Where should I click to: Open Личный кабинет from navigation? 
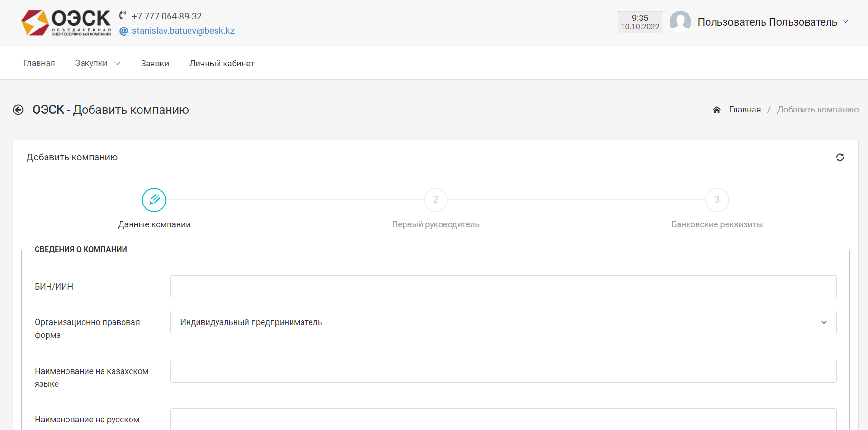coord(222,64)
